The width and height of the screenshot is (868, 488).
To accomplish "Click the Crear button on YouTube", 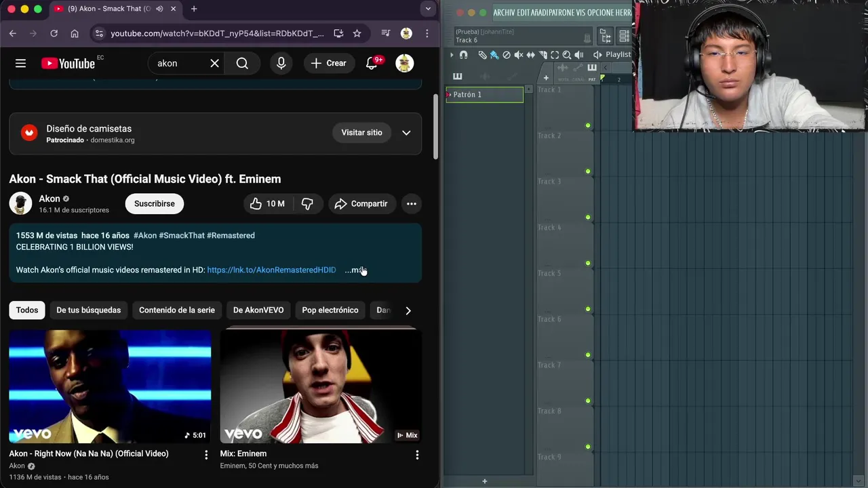I will pos(328,63).
